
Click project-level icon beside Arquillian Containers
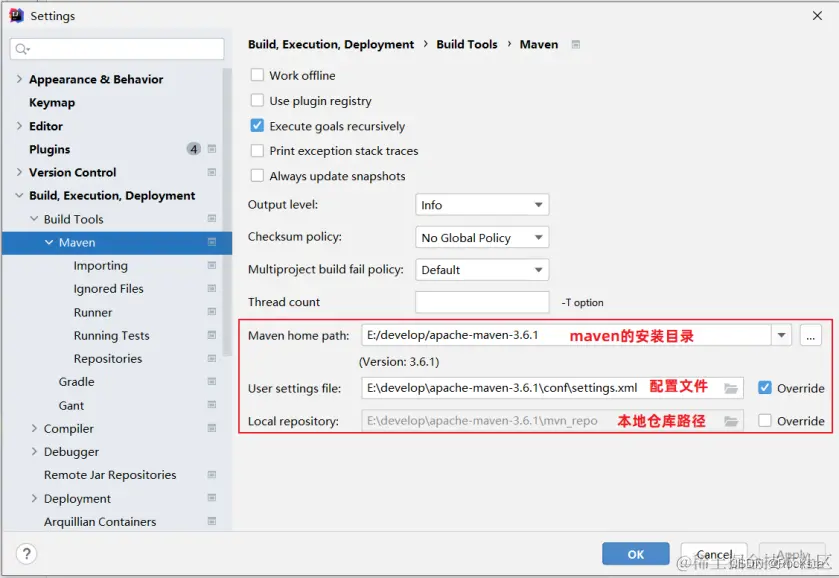pyautogui.click(x=212, y=521)
